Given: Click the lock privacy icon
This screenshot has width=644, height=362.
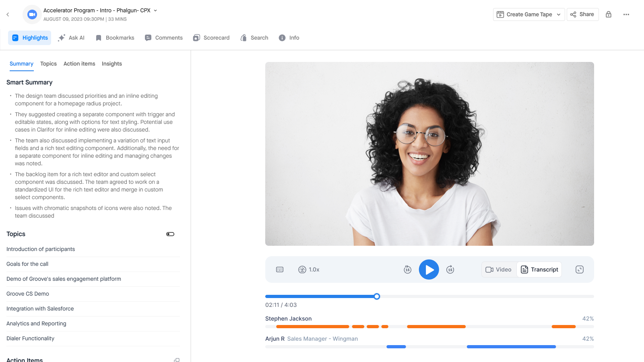Looking at the screenshot, I should (609, 14).
